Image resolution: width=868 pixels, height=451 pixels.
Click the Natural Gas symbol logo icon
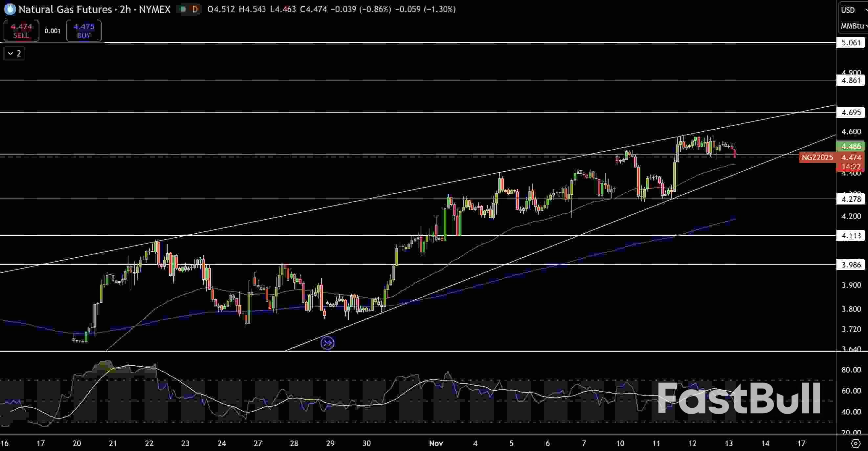pos(10,9)
